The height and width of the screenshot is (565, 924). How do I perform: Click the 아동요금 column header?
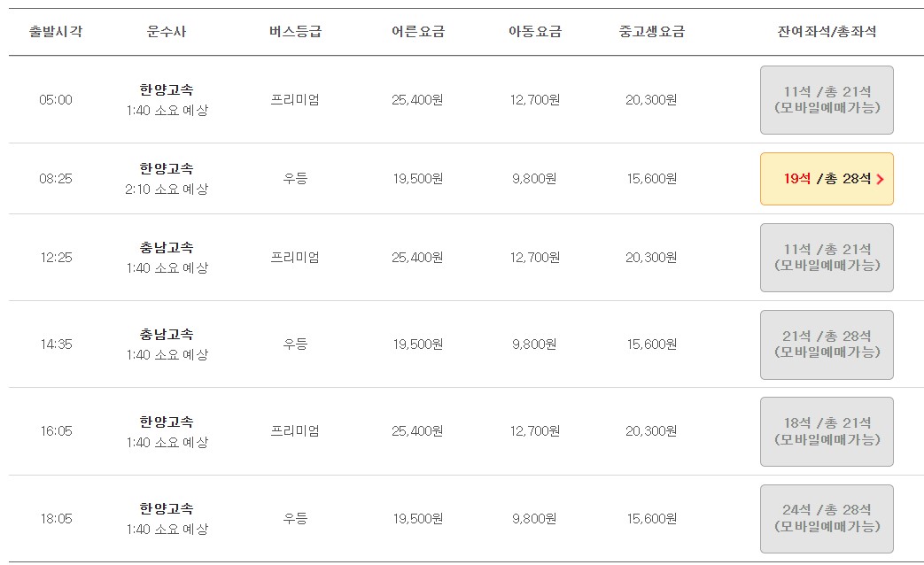[535, 29]
